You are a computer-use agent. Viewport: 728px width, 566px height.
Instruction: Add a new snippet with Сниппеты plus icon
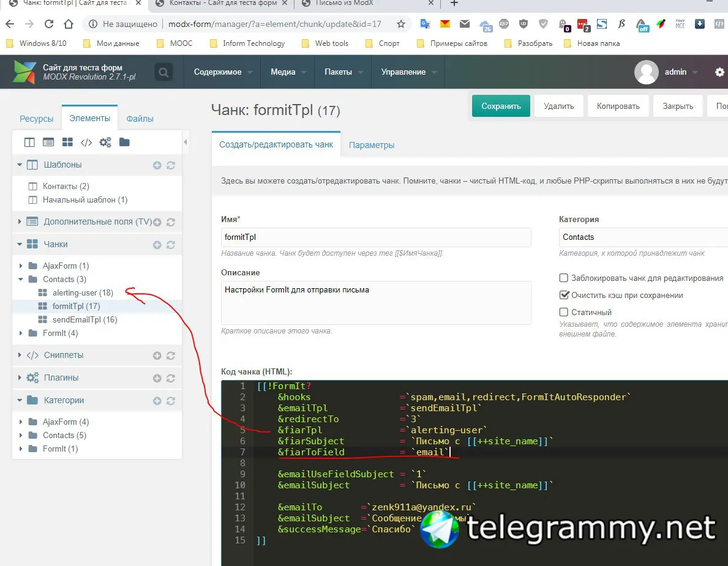click(x=157, y=356)
